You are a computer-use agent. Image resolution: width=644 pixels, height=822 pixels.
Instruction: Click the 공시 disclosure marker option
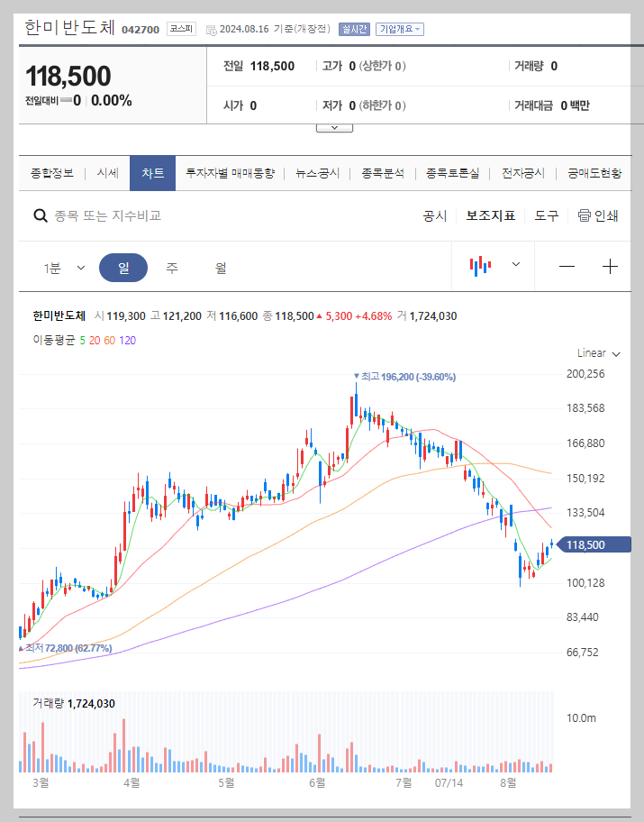436,215
